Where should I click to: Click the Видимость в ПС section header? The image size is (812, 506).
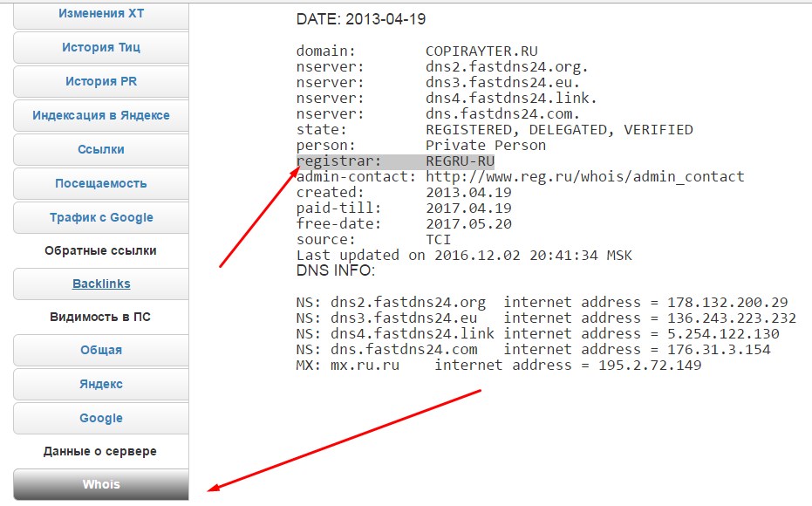[101, 317]
